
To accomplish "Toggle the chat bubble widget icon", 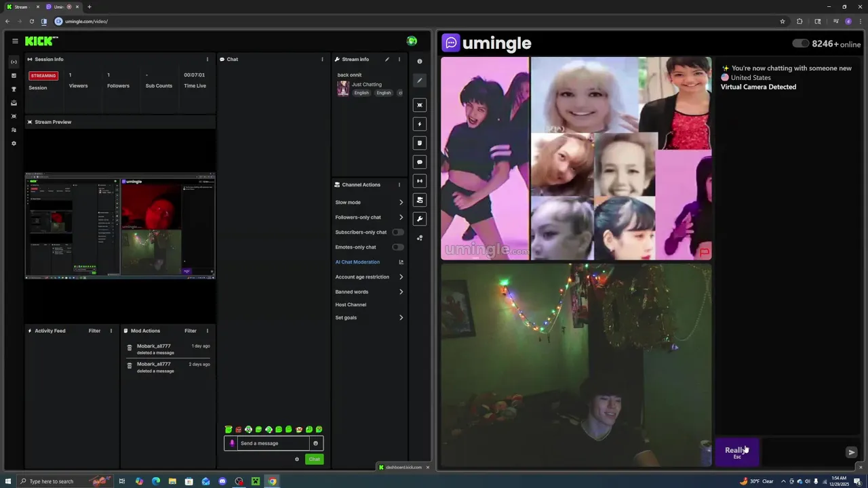I will [420, 162].
